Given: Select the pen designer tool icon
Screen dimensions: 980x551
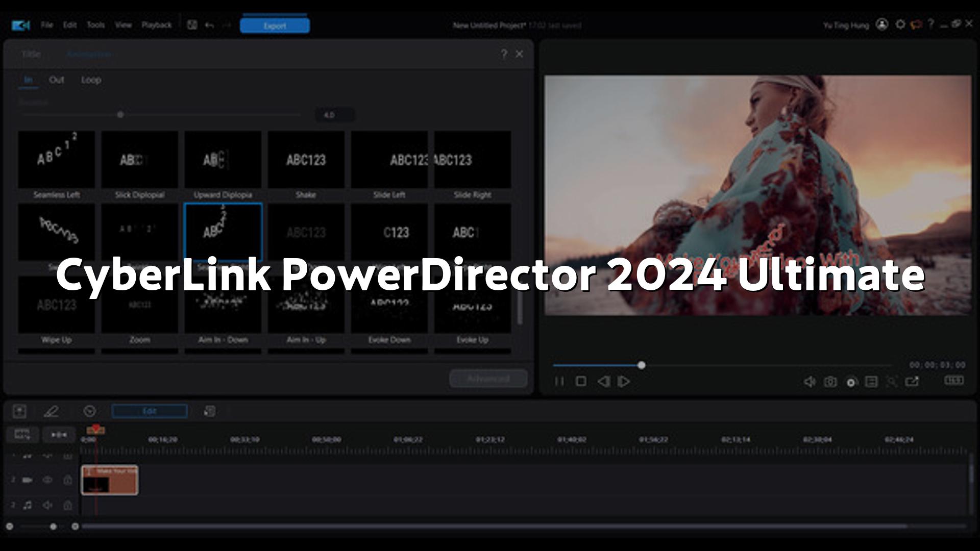Looking at the screenshot, I should 51,411.
